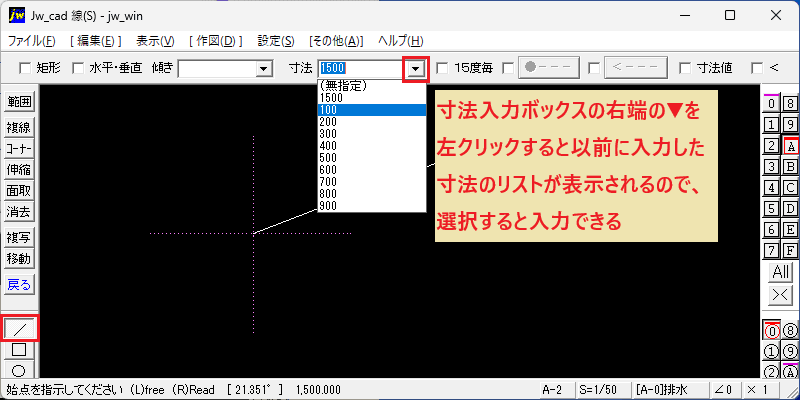Select layer 7 square button

(x=771, y=251)
